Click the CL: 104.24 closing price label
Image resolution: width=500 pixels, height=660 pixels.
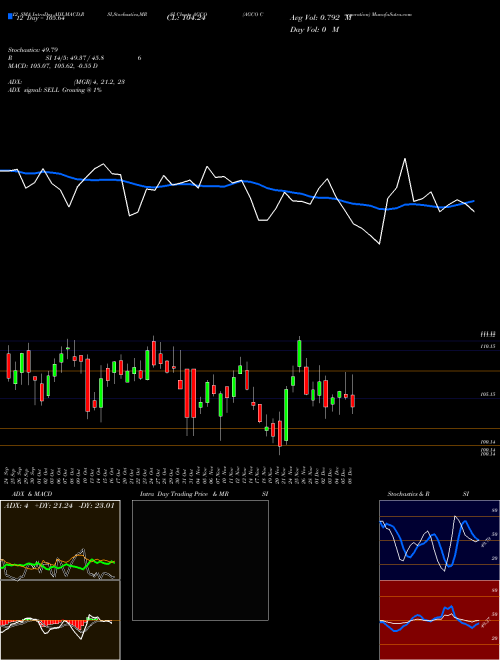coord(186,18)
